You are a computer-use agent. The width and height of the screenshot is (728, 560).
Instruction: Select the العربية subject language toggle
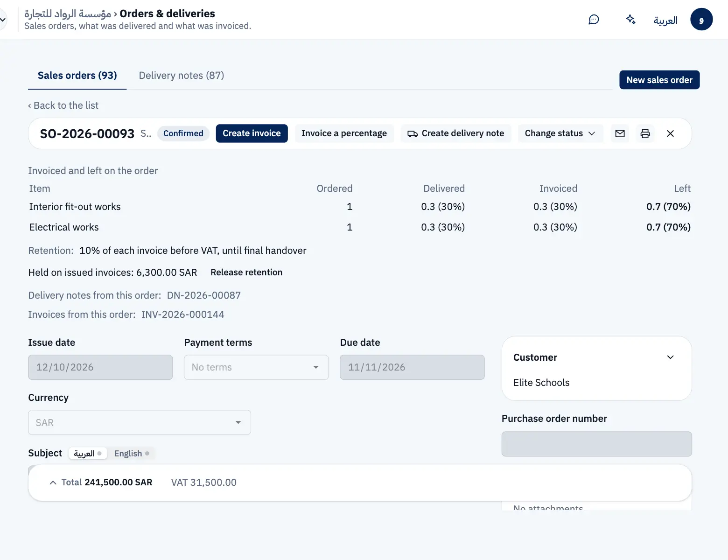click(88, 453)
